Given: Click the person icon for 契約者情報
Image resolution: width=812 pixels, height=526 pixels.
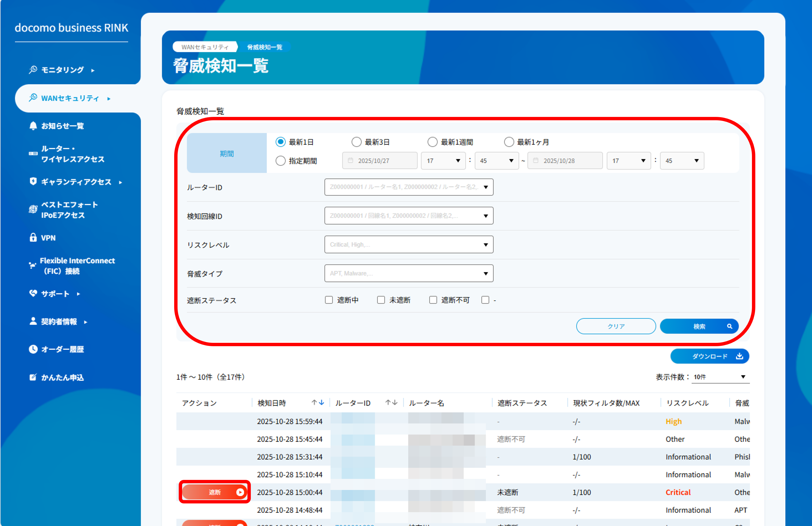Looking at the screenshot, I should coord(33,321).
